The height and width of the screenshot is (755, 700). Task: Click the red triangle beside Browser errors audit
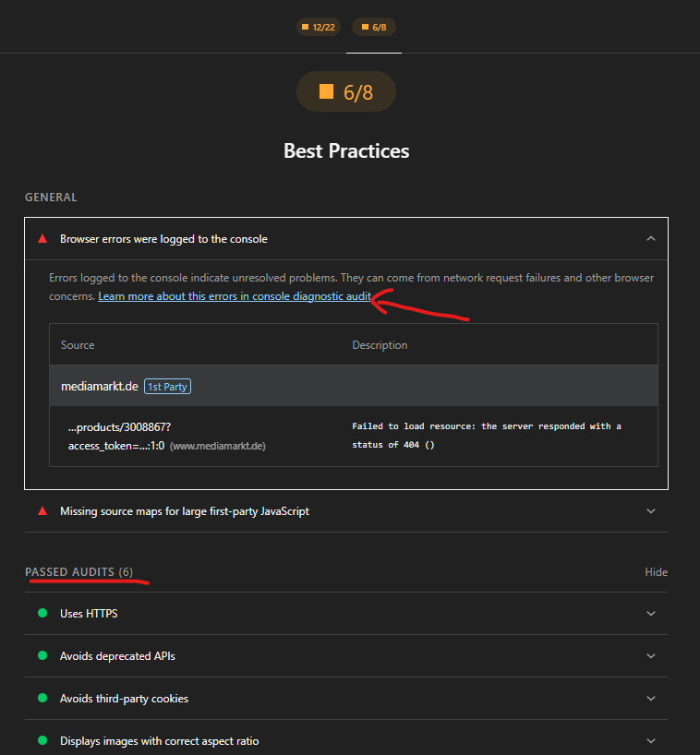click(42, 239)
